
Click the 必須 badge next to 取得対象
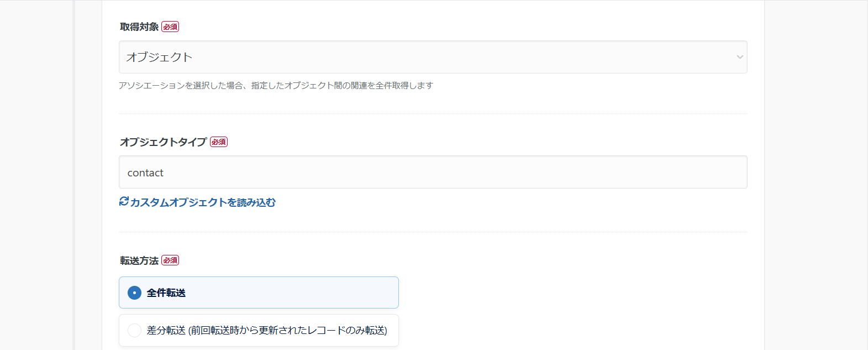pos(170,27)
